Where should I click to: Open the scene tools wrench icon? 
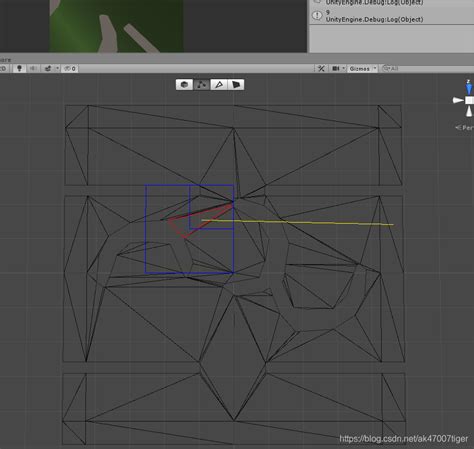point(321,68)
